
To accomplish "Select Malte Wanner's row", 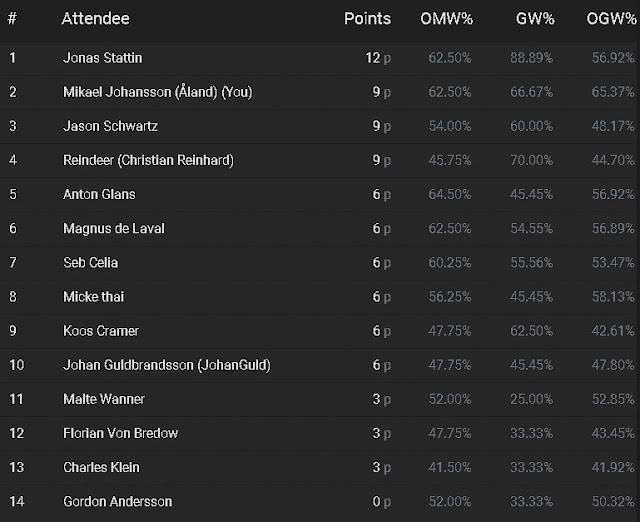I will (x=320, y=399).
